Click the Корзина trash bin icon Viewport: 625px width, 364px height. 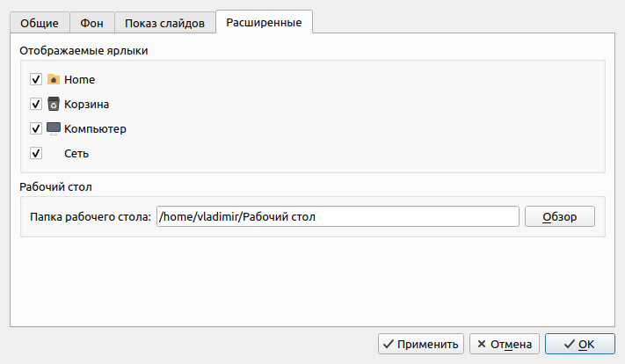54,104
